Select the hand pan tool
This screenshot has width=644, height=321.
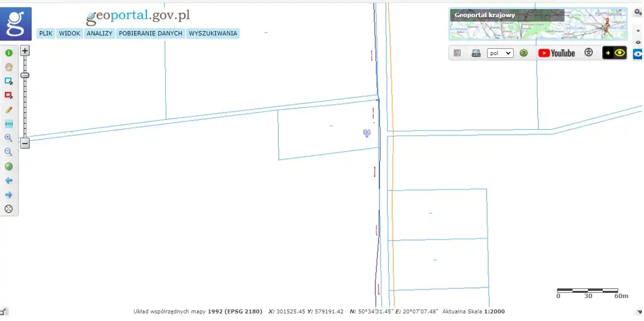click(9, 67)
